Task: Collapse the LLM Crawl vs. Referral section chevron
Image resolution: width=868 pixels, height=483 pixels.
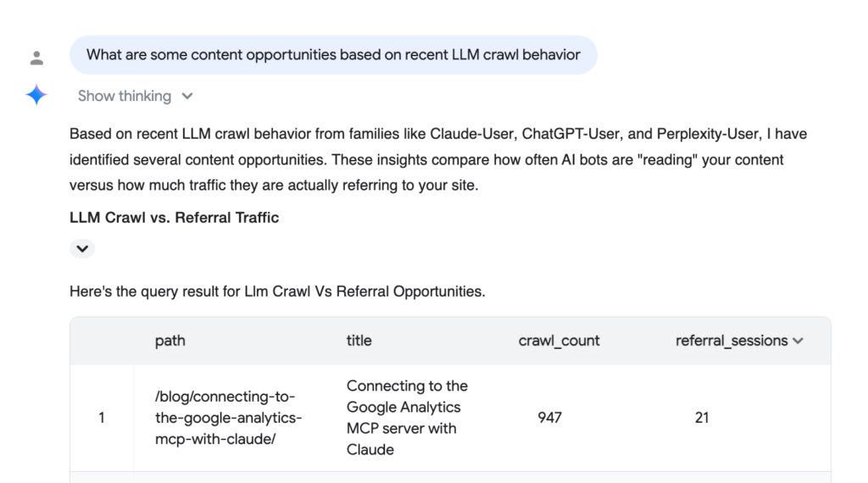Action: (x=82, y=248)
